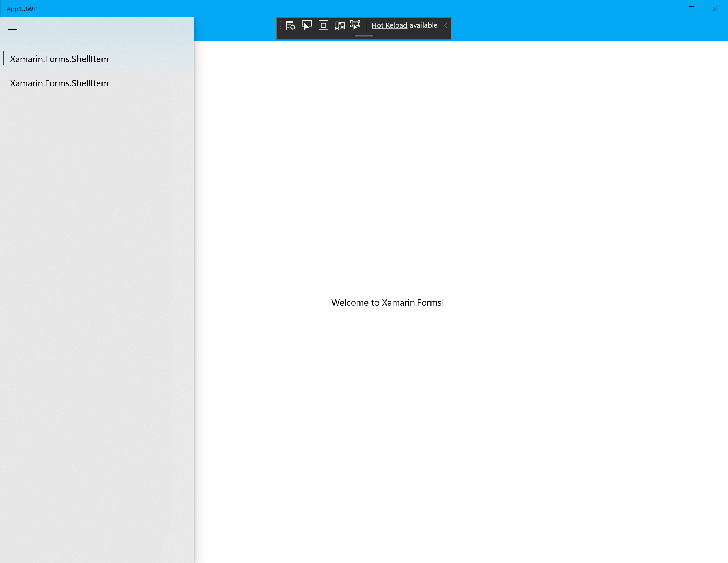The image size is (728, 563).
Task: Close the App1.UWP window
Action: tap(715, 9)
